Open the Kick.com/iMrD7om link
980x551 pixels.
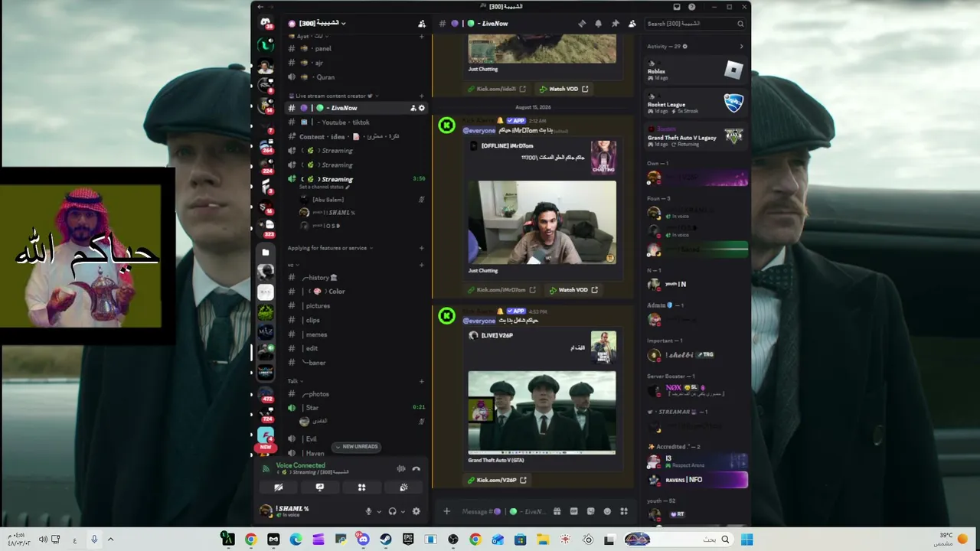501,290
